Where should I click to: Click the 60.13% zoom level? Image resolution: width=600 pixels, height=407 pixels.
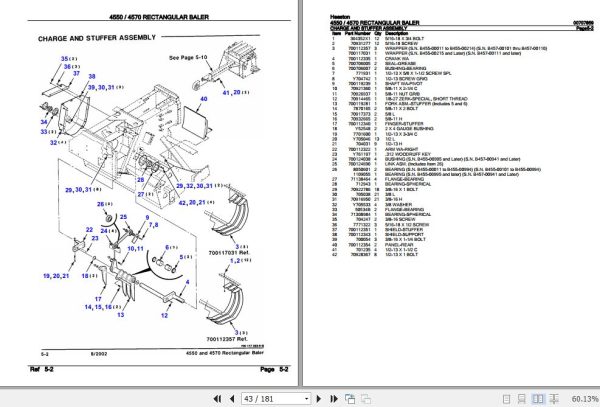pyautogui.click(x=585, y=399)
